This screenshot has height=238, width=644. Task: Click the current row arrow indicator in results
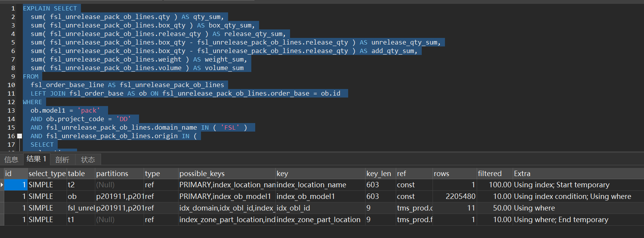[2, 185]
